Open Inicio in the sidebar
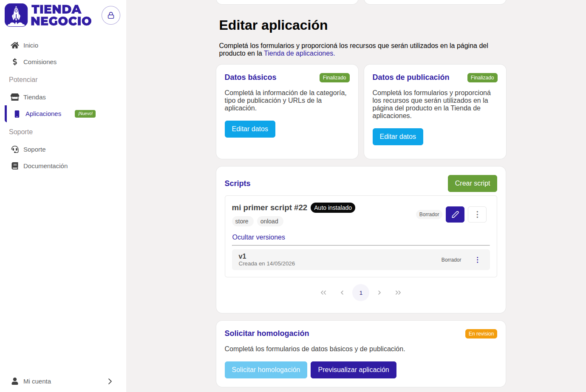This screenshot has width=586, height=392. tap(31, 45)
